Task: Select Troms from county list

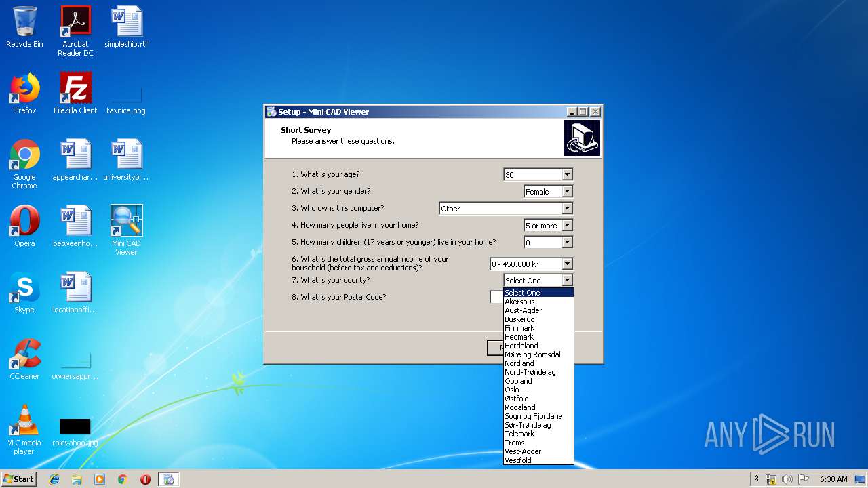Action: click(538, 443)
